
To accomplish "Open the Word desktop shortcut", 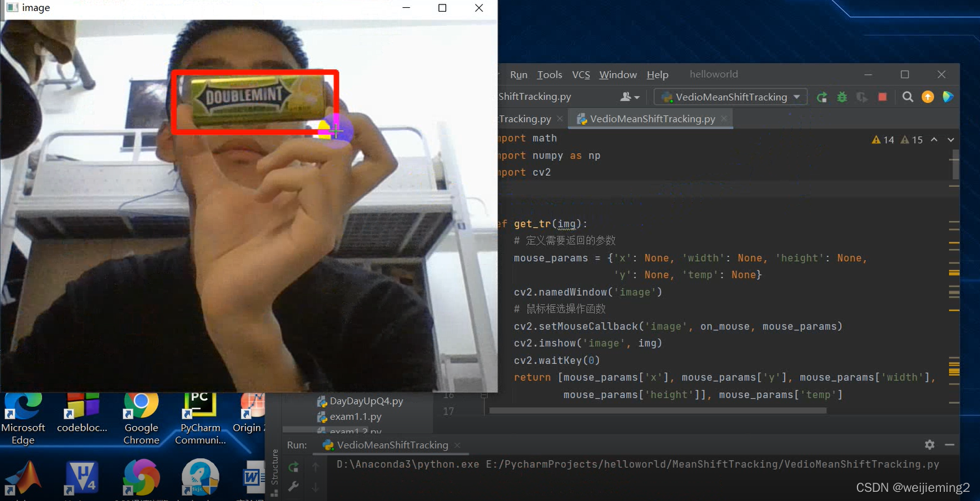I will [x=253, y=479].
